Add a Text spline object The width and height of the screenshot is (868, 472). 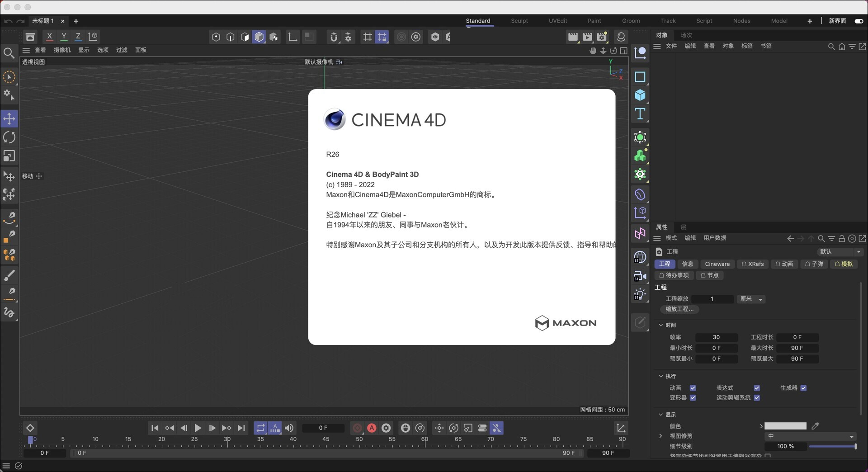coord(640,114)
